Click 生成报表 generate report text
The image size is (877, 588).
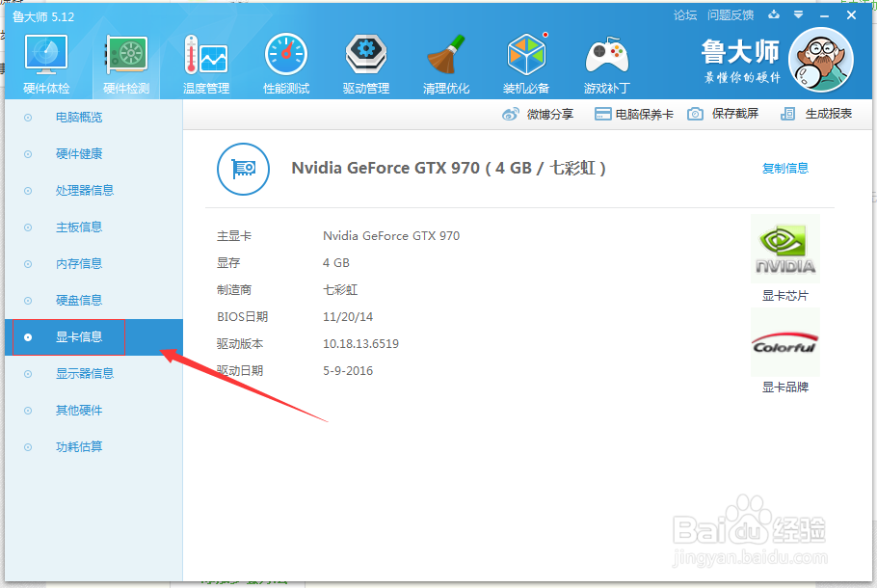(829, 114)
